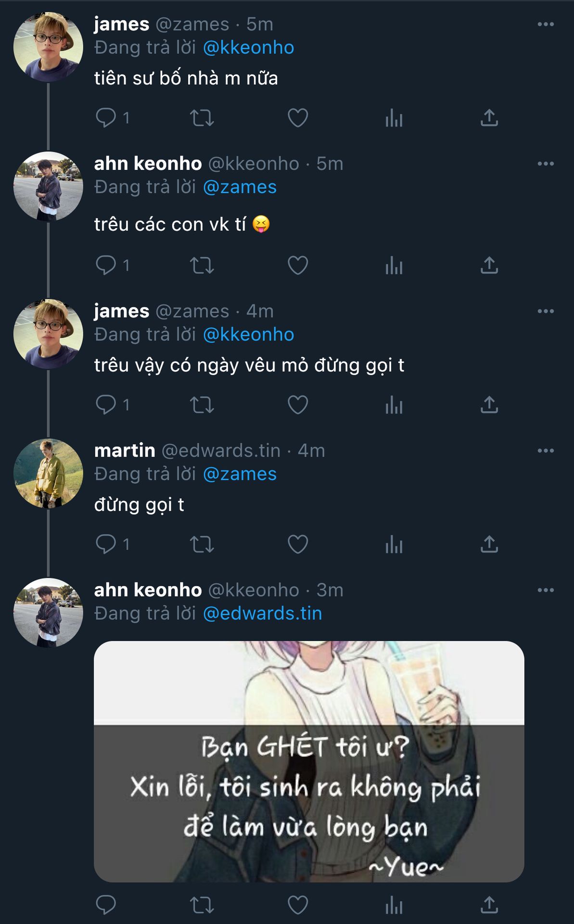574x924 pixels.
Task: Open @edwards.tin mention link
Action: pos(262,614)
